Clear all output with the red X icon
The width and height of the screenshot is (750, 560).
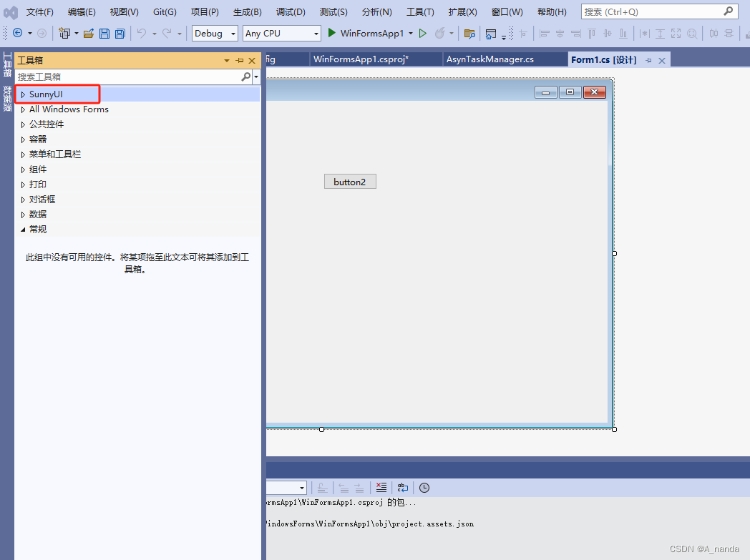pos(381,487)
